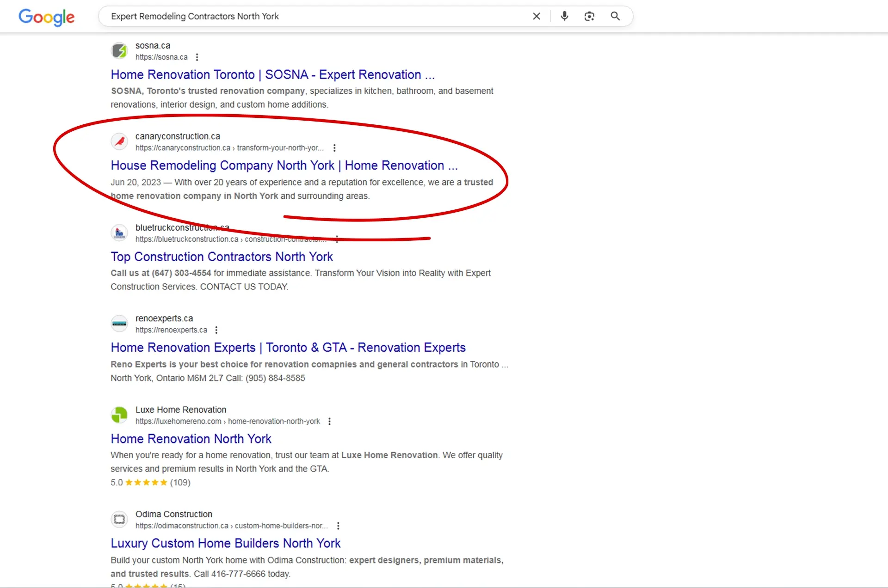Screen dimensions: 888x588
Task: Open the three-dot menu for the odimaconstruction.ca result
Action: tap(338, 526)
